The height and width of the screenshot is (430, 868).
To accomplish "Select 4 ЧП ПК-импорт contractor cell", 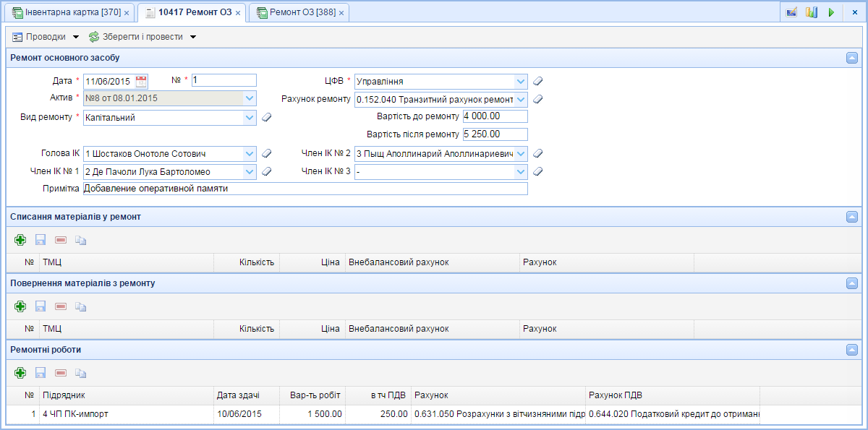I will coord(127,414).
